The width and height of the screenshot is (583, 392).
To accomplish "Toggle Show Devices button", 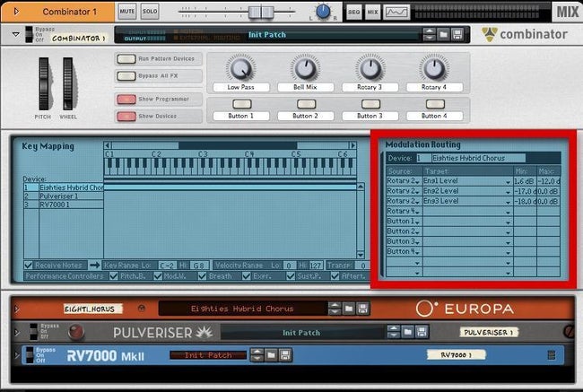I will pyautogui.click(x=126, y=116).
